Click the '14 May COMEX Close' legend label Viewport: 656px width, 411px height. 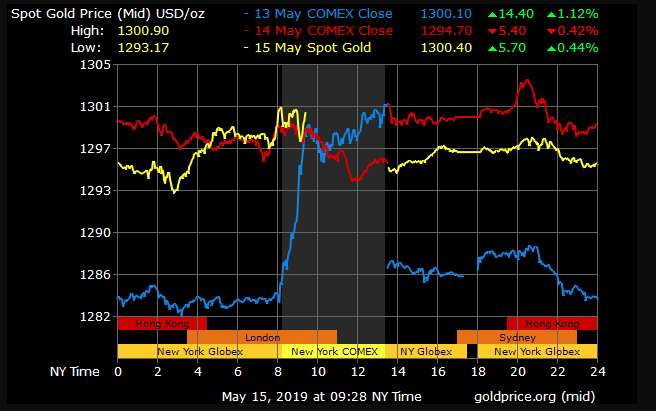(x=323, y=31)
